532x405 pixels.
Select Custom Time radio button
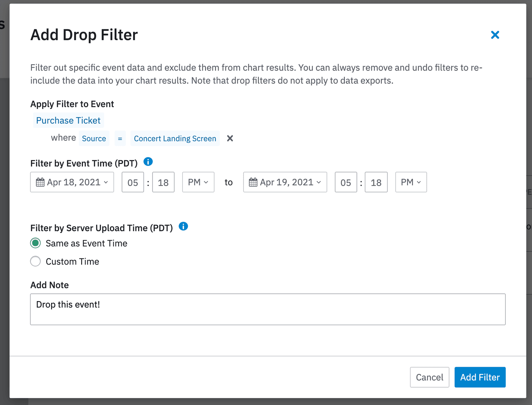[x=36, y=261]
